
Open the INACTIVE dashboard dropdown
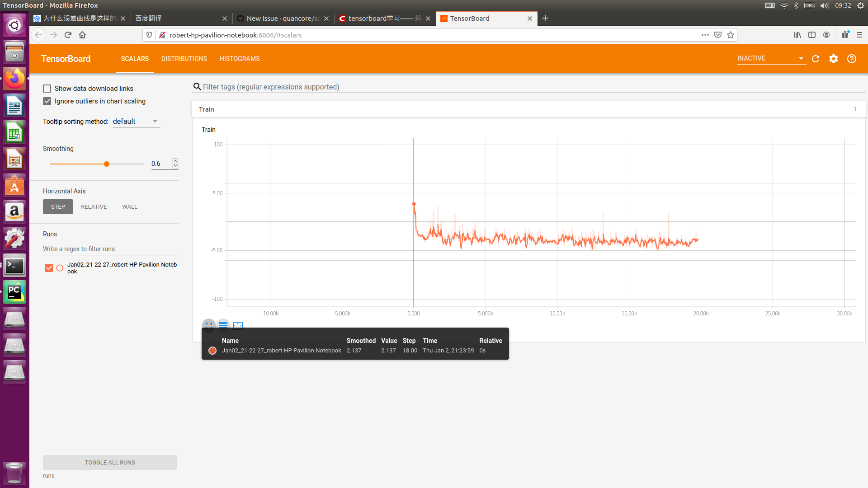771,58
